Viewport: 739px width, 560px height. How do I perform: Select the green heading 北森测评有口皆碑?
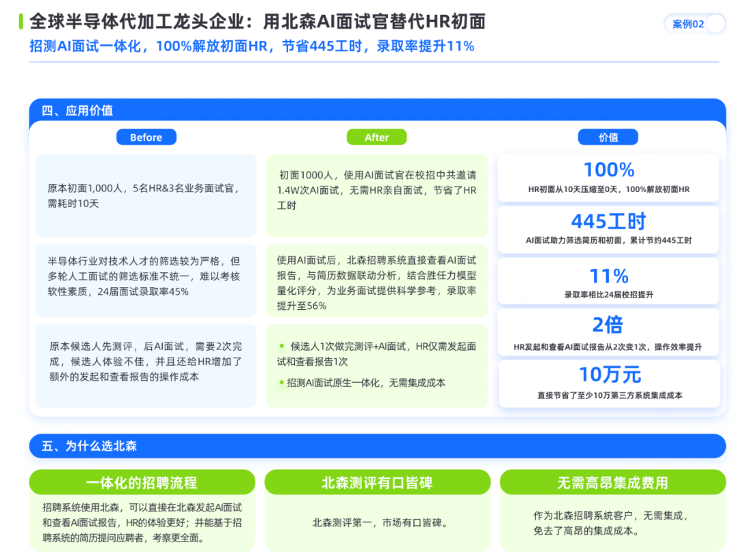(377, 483)
